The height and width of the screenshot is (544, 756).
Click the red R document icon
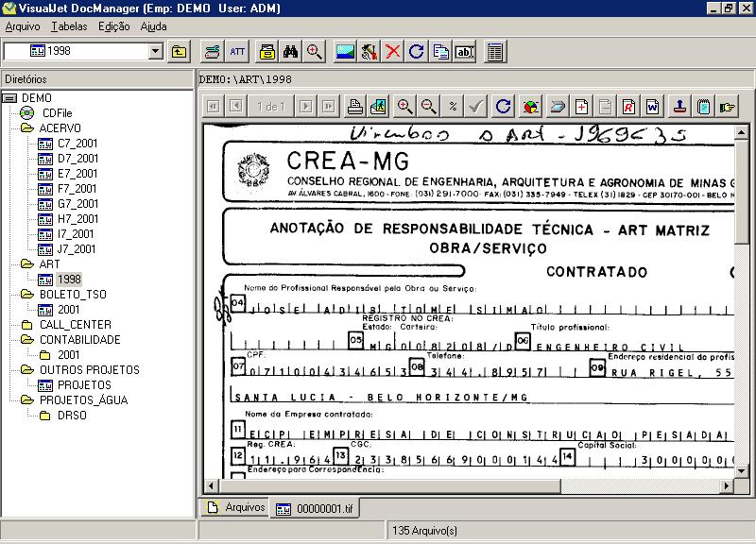tap(628, 107)
